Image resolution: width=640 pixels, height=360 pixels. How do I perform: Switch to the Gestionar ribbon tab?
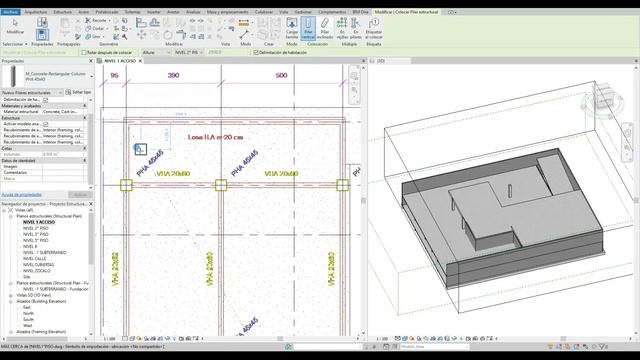coord(303,12)
